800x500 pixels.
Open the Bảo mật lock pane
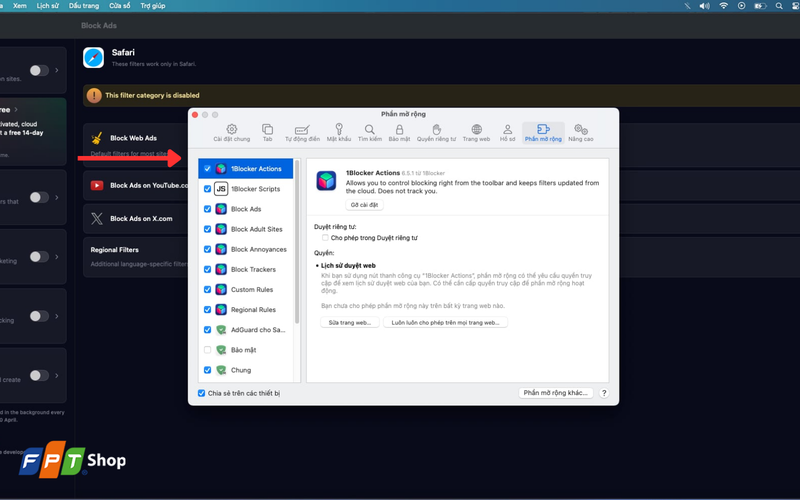point(399,133)
